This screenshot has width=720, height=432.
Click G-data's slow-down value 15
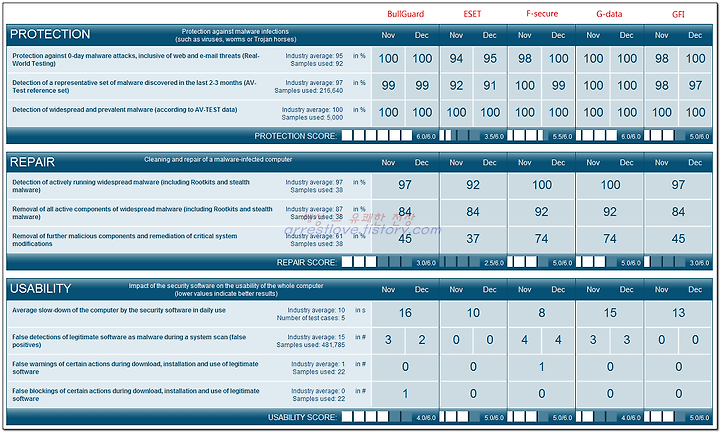(609, 313)
